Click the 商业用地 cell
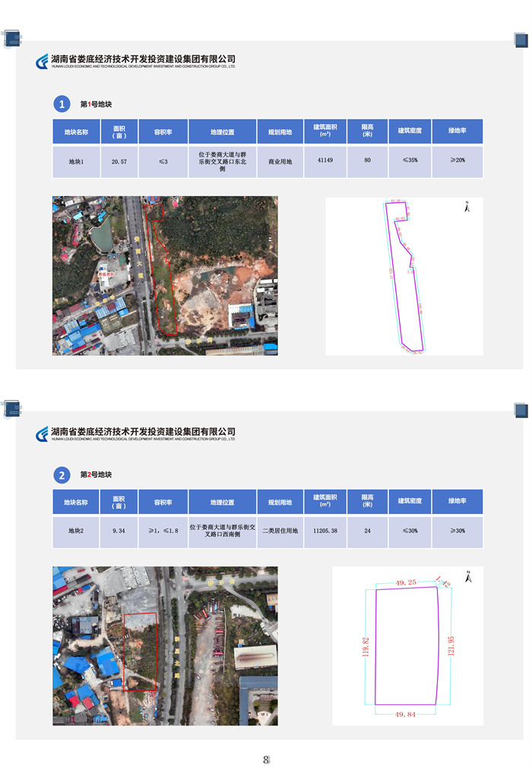The width and height of the screenshot is (532, 768). click(x=280, y=162)
